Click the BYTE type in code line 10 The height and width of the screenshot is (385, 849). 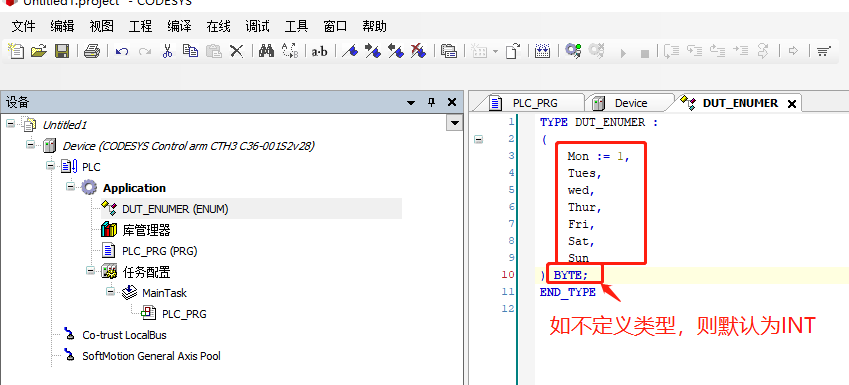tap(567, 276)
